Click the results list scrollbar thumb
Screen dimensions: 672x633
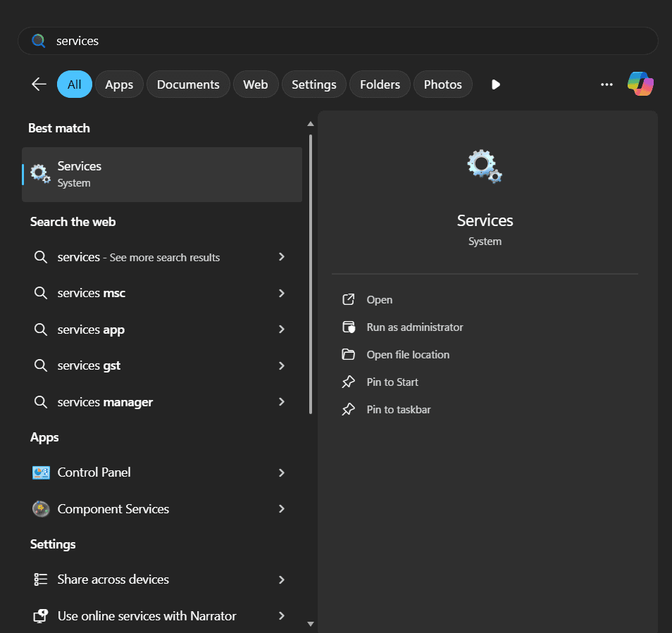point(310,274)
